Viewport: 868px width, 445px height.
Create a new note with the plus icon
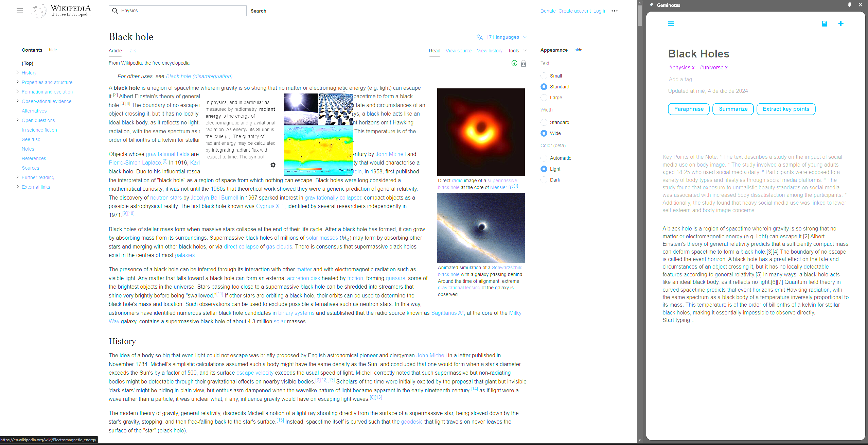click(x=841, y=23)
